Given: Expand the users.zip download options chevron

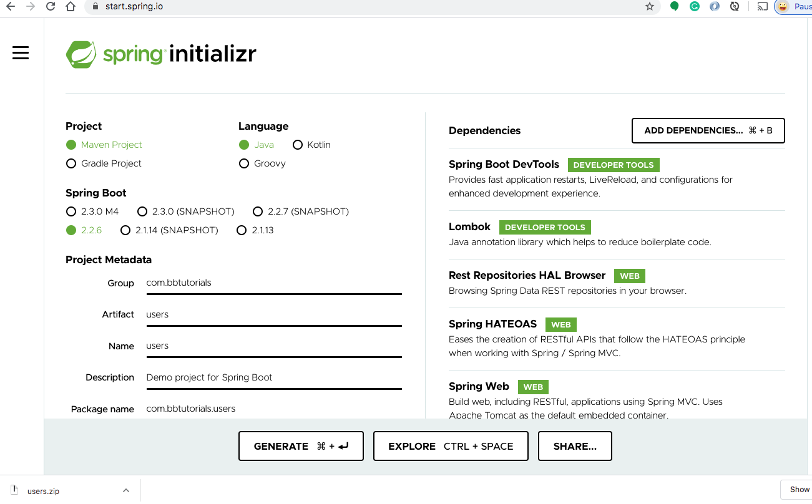Looking at the screenshot, I should pyautogui.click(x=126, y=490).
